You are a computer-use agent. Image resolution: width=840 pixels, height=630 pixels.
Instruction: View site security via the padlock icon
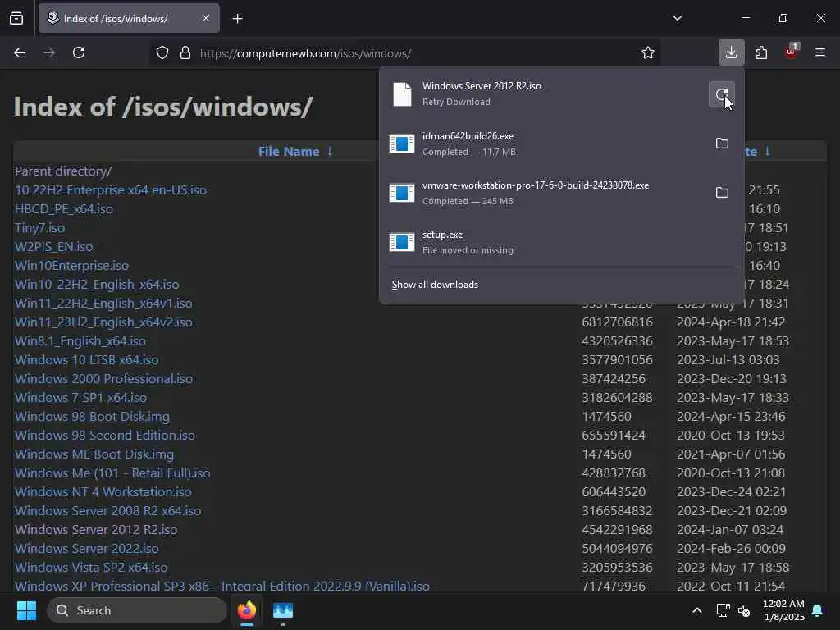pyautogui.click(x=185, y=53)
